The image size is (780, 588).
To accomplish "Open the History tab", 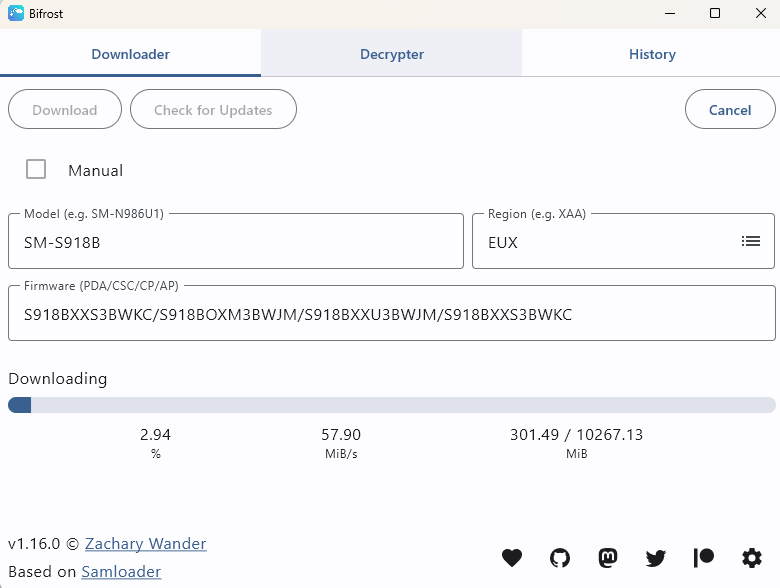I will pos(652,54).
